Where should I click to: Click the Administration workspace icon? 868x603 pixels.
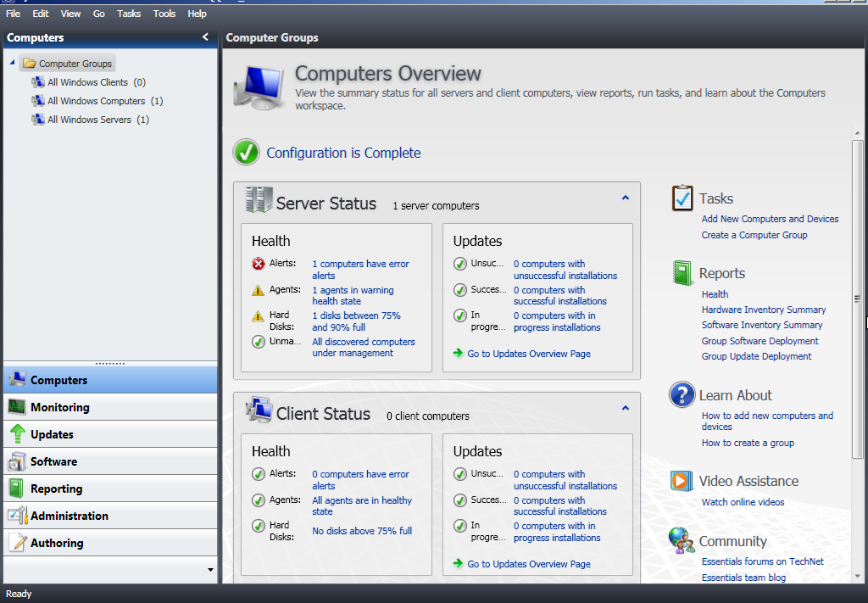17,516
